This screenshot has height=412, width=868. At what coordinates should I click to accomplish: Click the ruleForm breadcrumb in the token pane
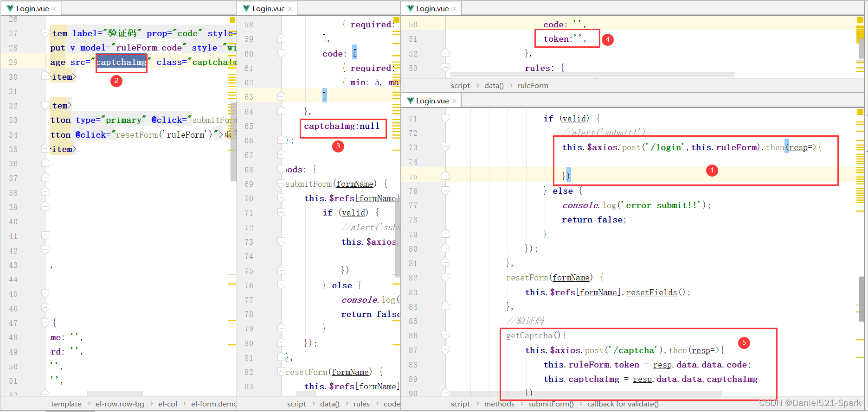(533, 86)
